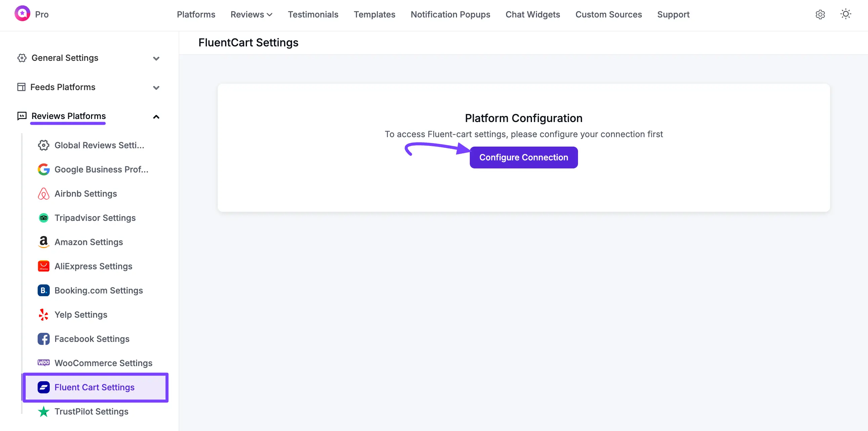Screen dimensions: 868x431
Task: Go to the Testimonials menu item
Action: tap(313, 14)
